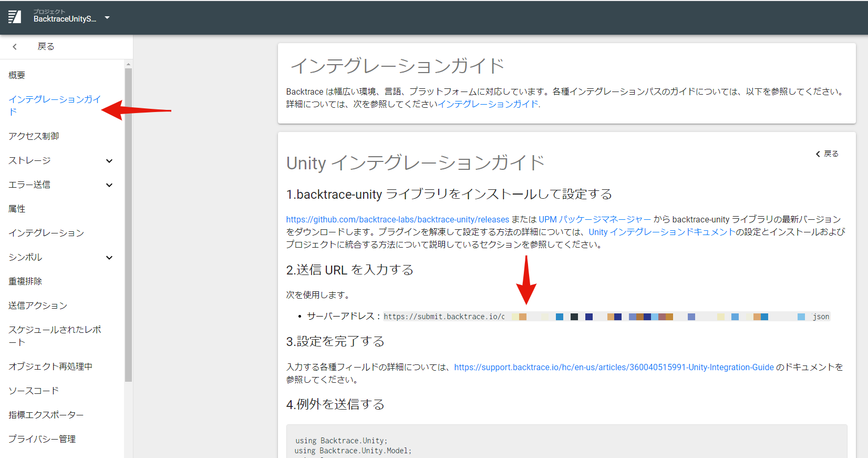Expand the エラー送信 section chevron
The height and width of the screenshot is (458, 868).
pyautogui.click(x=109, y=185)
